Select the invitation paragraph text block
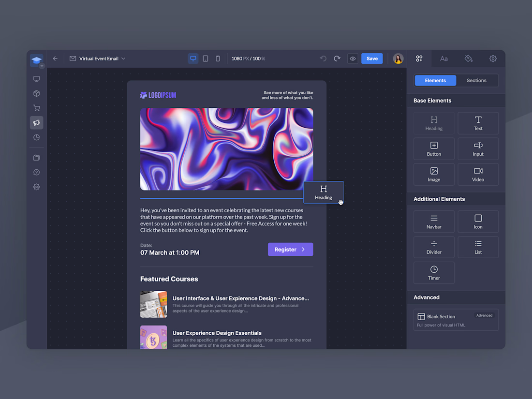The image size is (532, 399). (224, 220)
